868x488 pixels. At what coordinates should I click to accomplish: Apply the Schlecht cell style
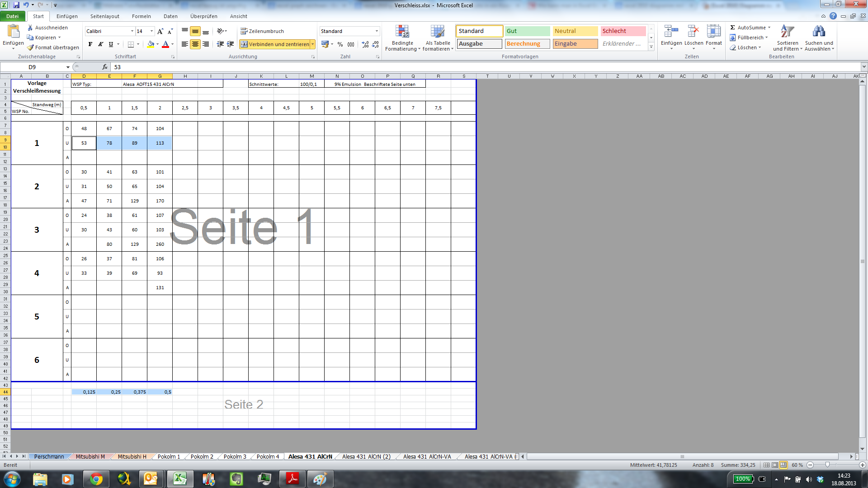623,31
